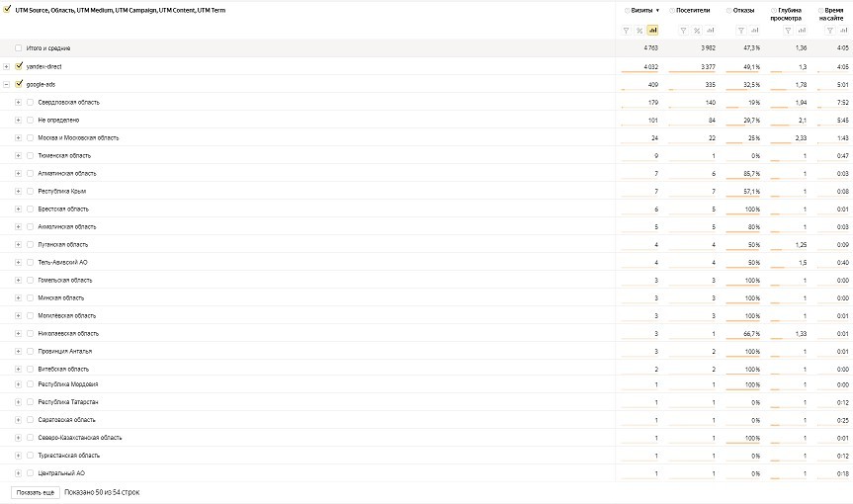Expand the yandex-direct row
Viewport: 853px width, 504px height.
click(6, 66)
